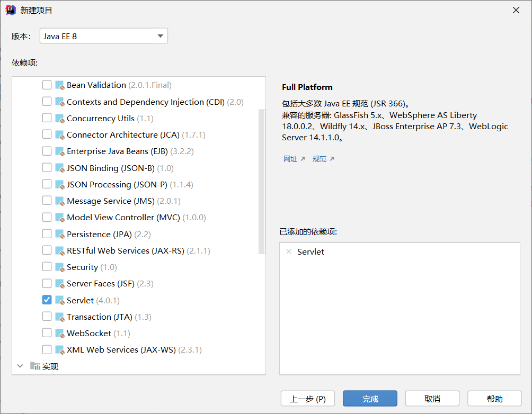Click the Servlet library icon

[60, 300]
